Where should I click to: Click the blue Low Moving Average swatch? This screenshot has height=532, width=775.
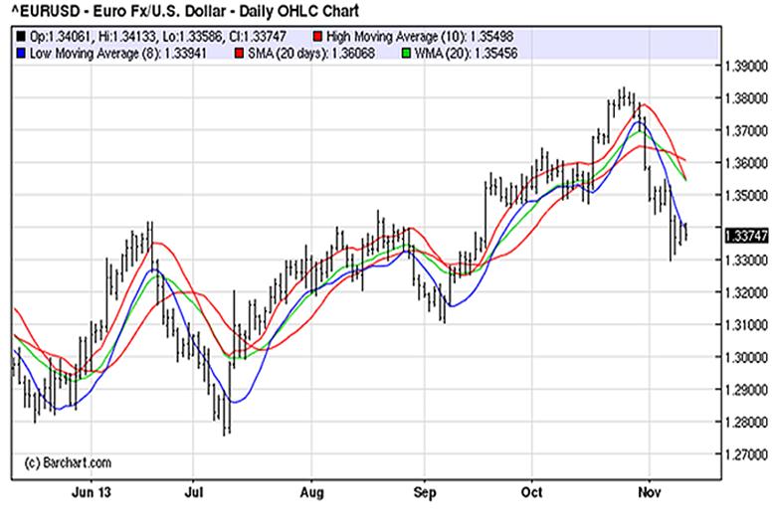(22, 51)
